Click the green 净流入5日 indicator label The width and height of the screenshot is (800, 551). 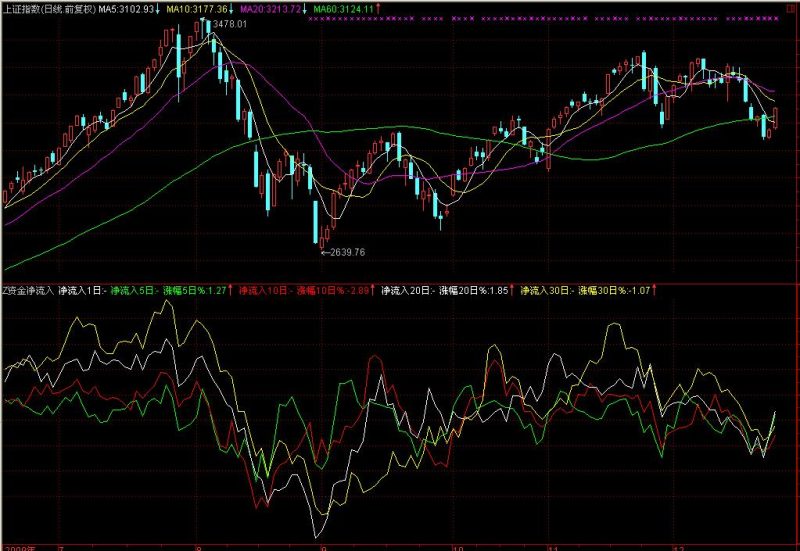click(135, 291)
